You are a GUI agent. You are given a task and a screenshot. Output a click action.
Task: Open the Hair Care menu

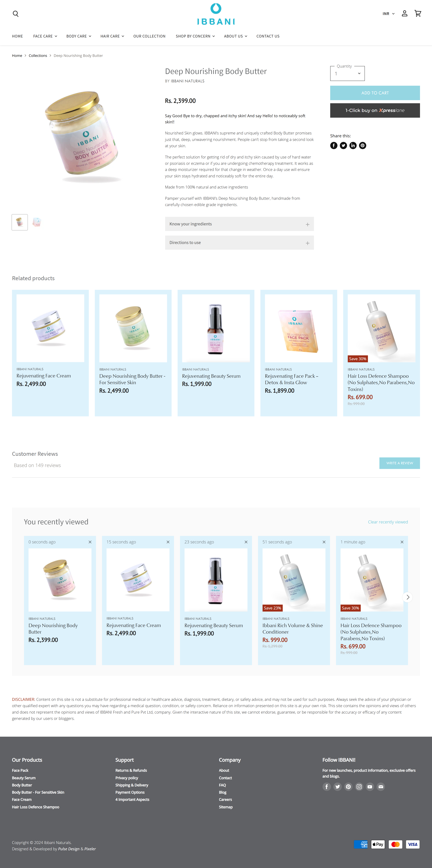pos(112,36)
